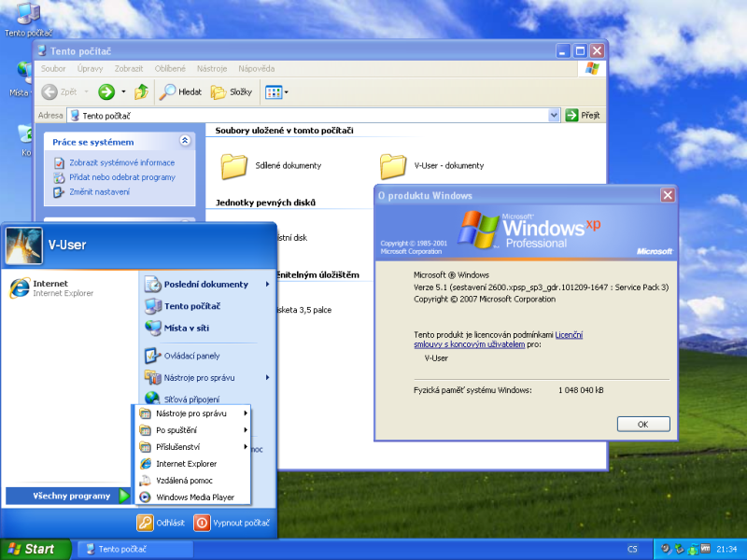The width and height of the screenshot is (747, 560).
Task: Open the Úpravy menu
Action: [x=90, y=68]
